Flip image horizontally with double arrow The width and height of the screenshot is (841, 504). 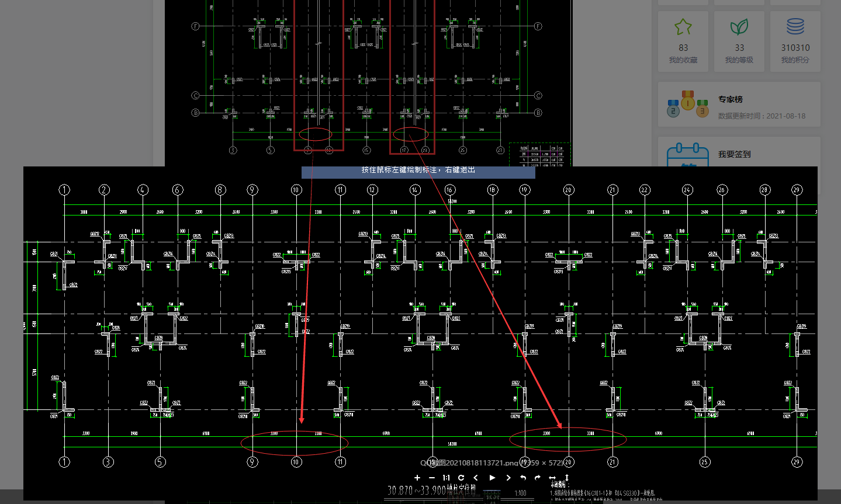552,478
